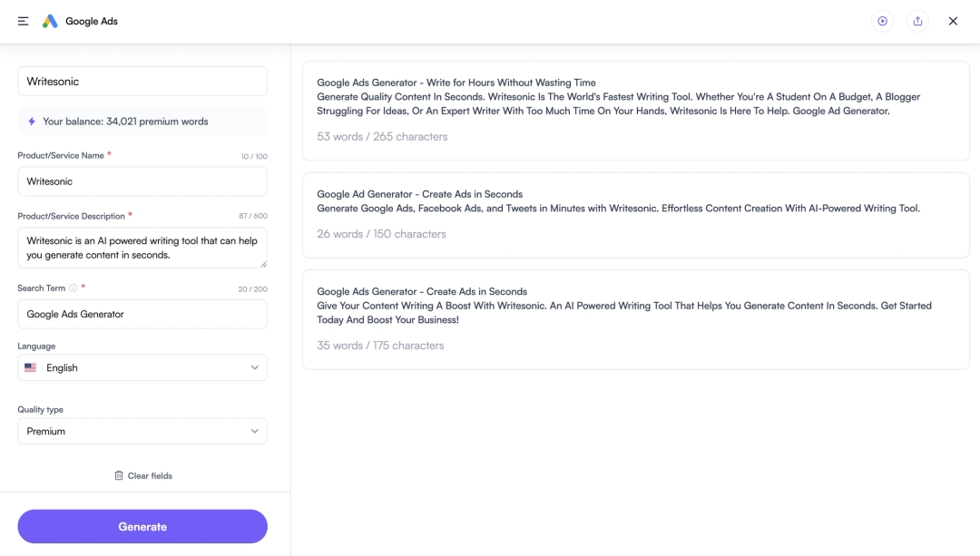
Task: Edit the Product/Service Description textarea
Action: point(142,248)
